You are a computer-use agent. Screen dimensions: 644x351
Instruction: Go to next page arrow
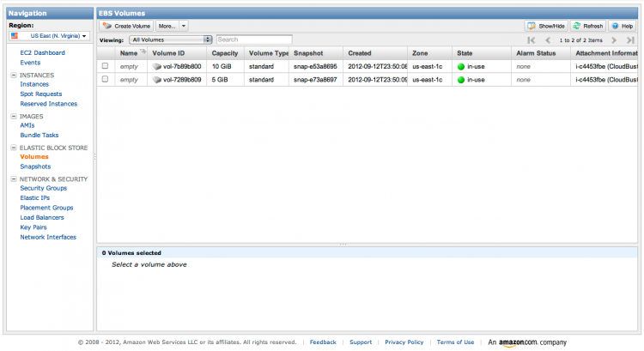click(614, 39)
